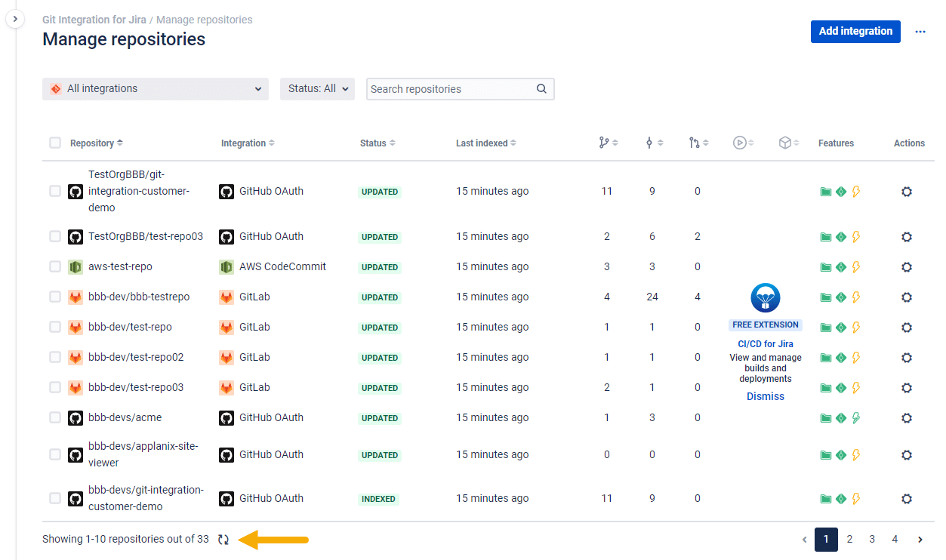The image size is (946, 560).
Task: Go to the next page arrow
Action: [x=920, y=540]
